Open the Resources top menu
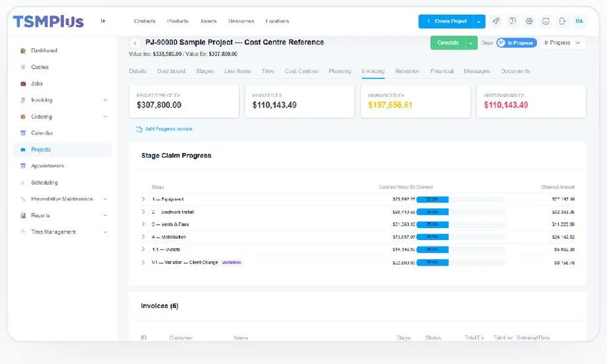Screen dimensions: 607x364 (x=241, y=21)
